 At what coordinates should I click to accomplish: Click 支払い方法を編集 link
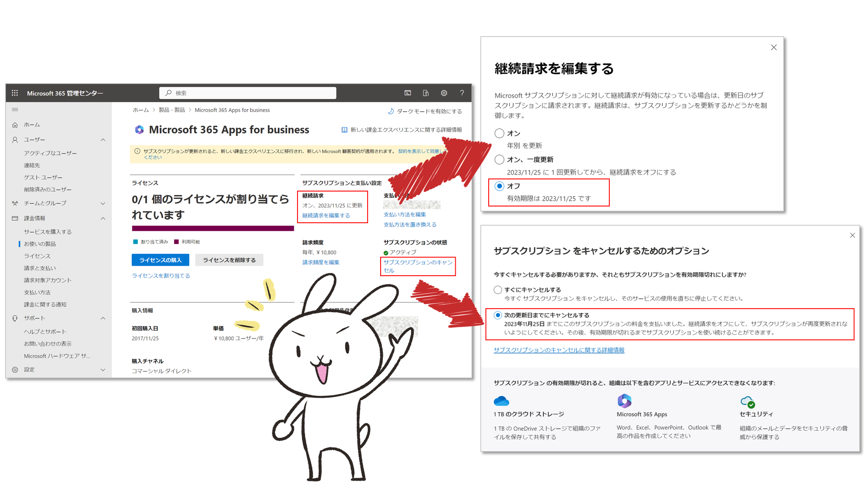405,215
